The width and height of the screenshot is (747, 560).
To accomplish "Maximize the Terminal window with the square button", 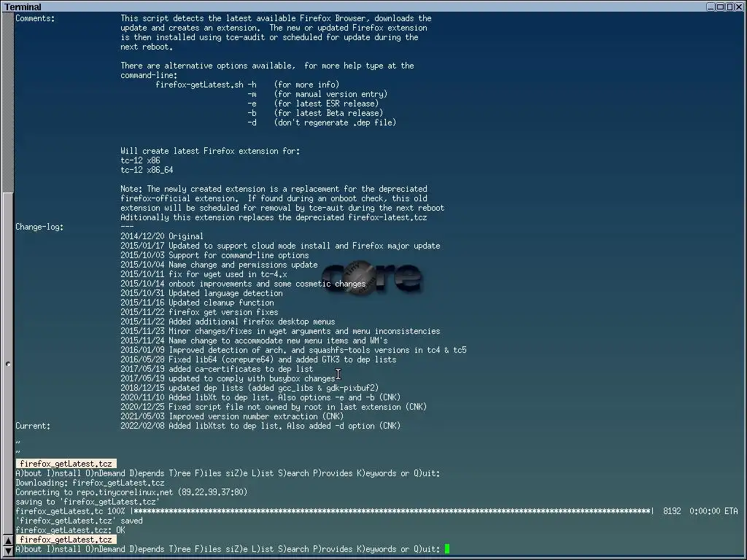I will click(x=720, y=7).
